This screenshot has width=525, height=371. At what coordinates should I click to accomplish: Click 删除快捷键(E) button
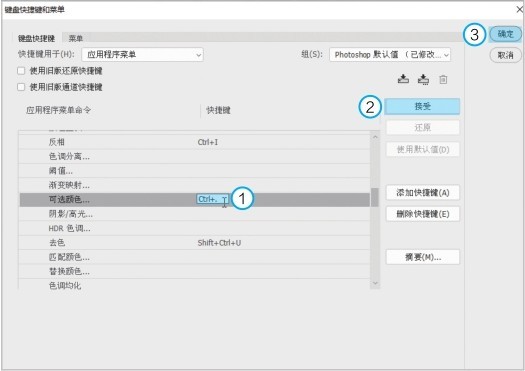tap(423, 214)
